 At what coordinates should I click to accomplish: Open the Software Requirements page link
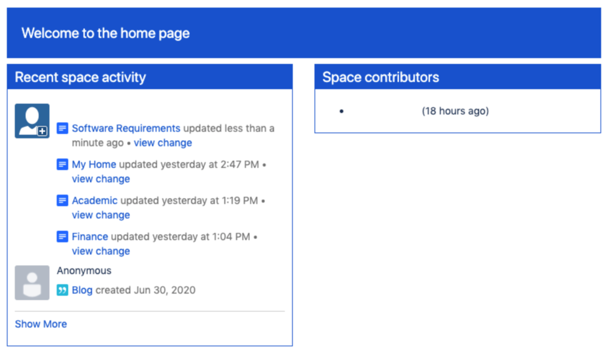click(x=126, y=128)
